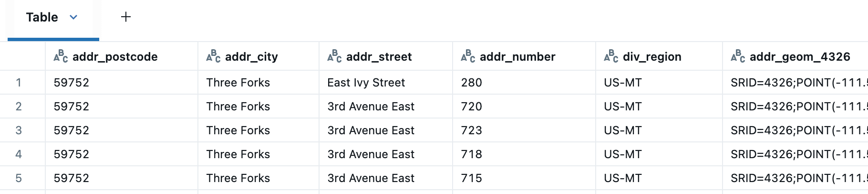This screenshot has height=194, width=868.
Task: Click the East Ivy Street cell
Action: (x=366, y=83)
